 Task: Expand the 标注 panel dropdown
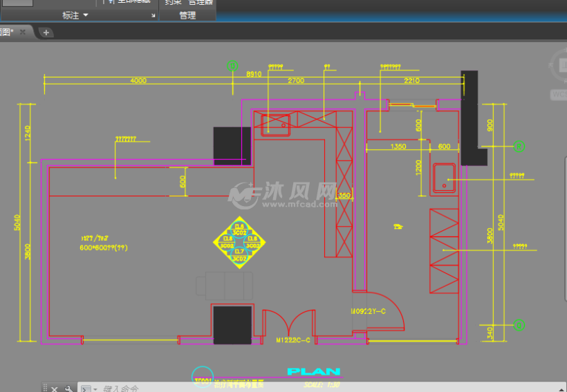pos(86,15)
